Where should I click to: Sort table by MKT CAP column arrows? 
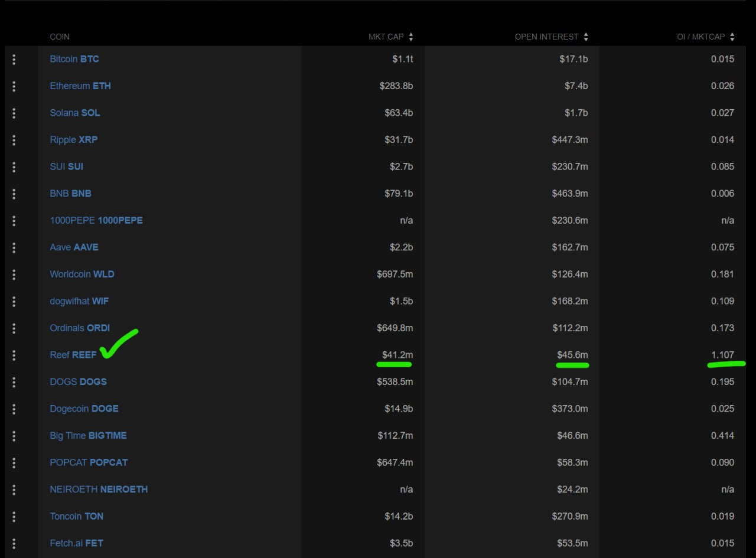coord(411,37)
